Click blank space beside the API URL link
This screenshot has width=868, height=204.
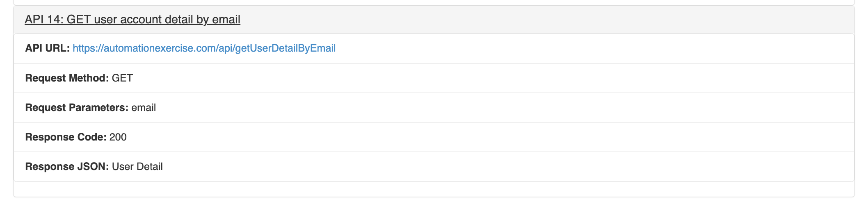tap(595, 48)
